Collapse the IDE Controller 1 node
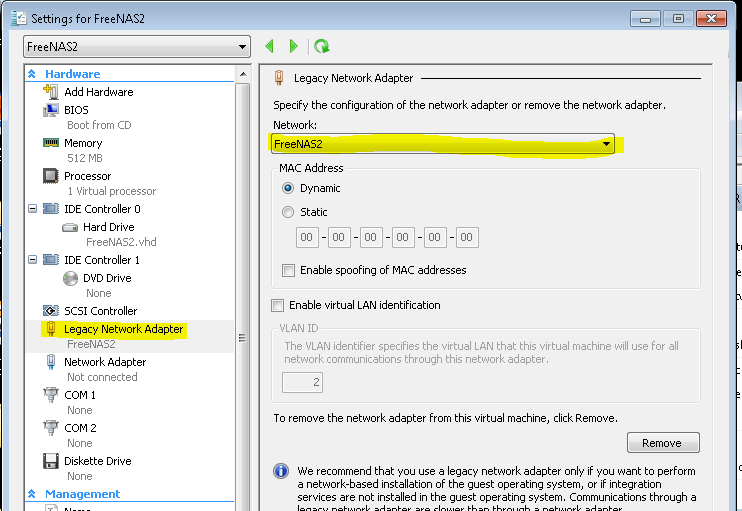The image size is (742, 511). point(32,260)
